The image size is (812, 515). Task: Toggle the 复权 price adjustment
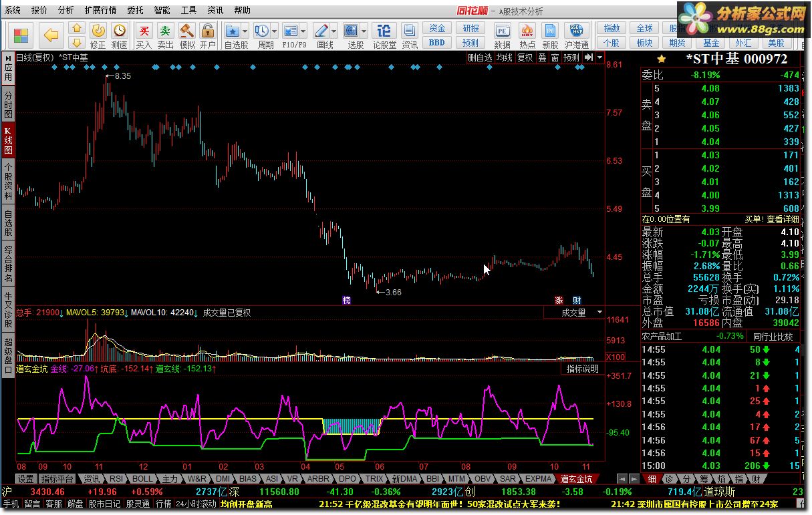click(525, 57)
